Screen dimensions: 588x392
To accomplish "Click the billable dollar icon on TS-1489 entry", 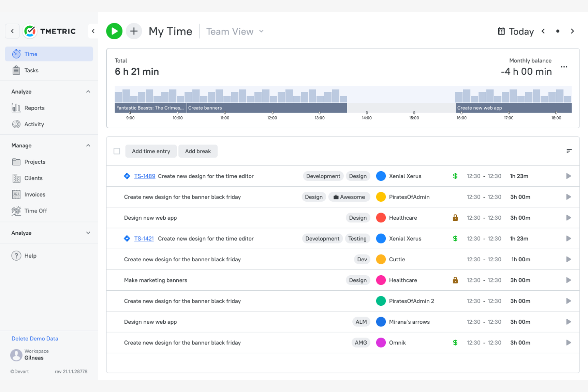I will [455, 176].
